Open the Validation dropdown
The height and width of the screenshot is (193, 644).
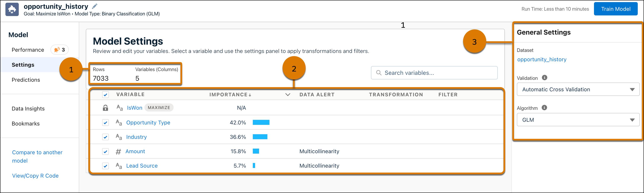(578, 89)
